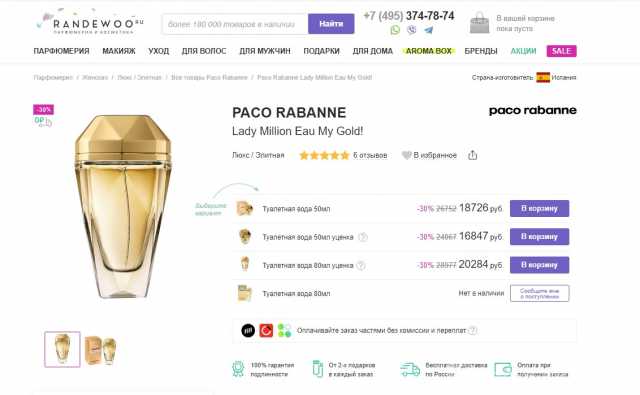Open Viber contact icon
This screenshot has width=640, height=395.
411,30
